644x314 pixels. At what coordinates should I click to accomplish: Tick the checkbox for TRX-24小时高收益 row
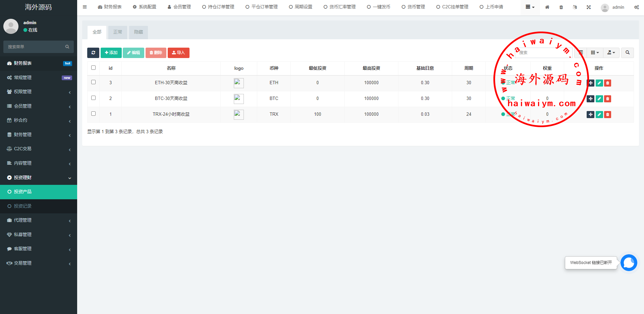click(x=94, y=114)
